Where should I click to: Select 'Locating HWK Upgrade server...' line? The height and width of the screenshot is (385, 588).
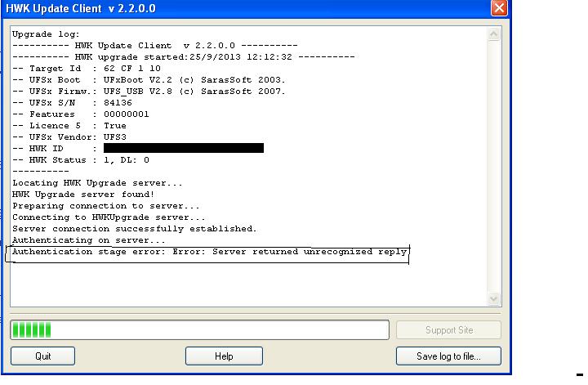(x=97, y=183)
